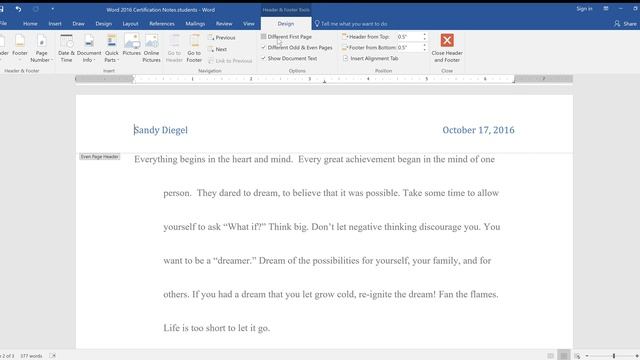Click the center tab stop marker on ruler
This screenshot has width=640, height=360.
tap(324, 82)
